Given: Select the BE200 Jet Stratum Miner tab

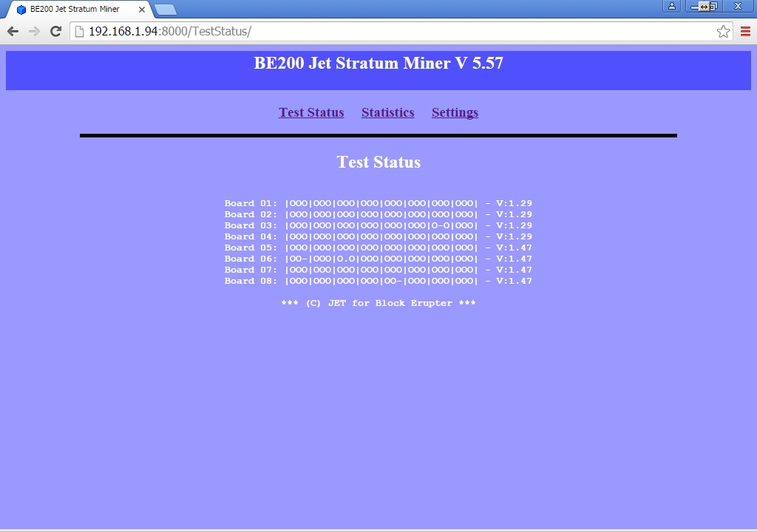Looking at the screenshot, I should tap(80, 9).
